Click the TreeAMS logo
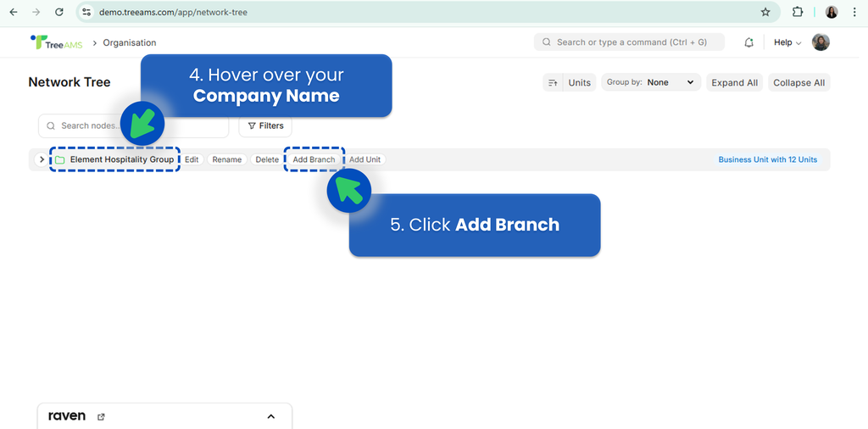The height and width of the screenshot is (429, 868). [x=57, y=42]
